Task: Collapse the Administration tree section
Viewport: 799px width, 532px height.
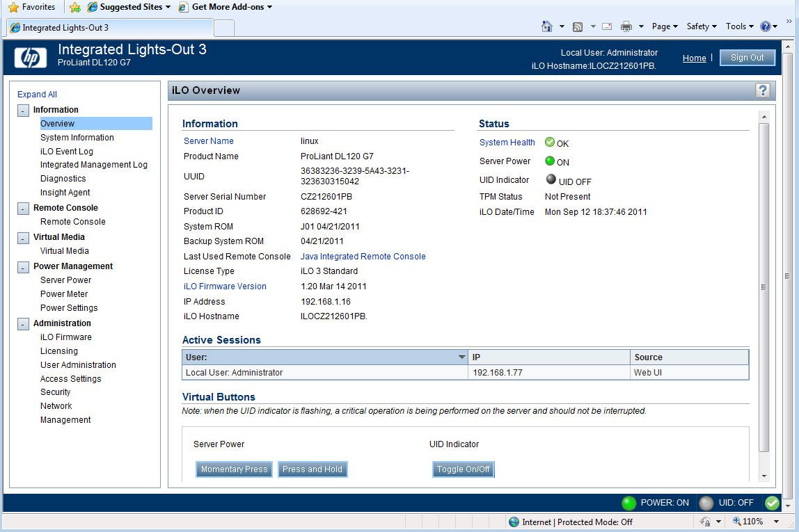Action: 23,324
